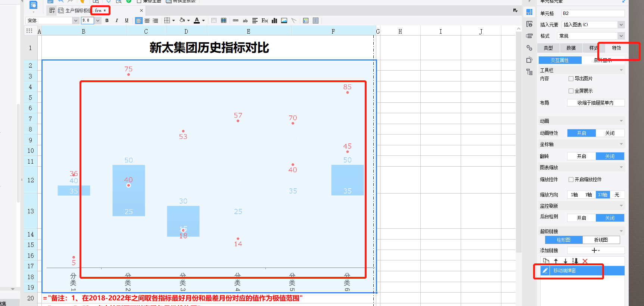Image resolution: width=644 pixels, height=306 pixels.
Task: Click the merge cells icon
Action: (214, 21)
